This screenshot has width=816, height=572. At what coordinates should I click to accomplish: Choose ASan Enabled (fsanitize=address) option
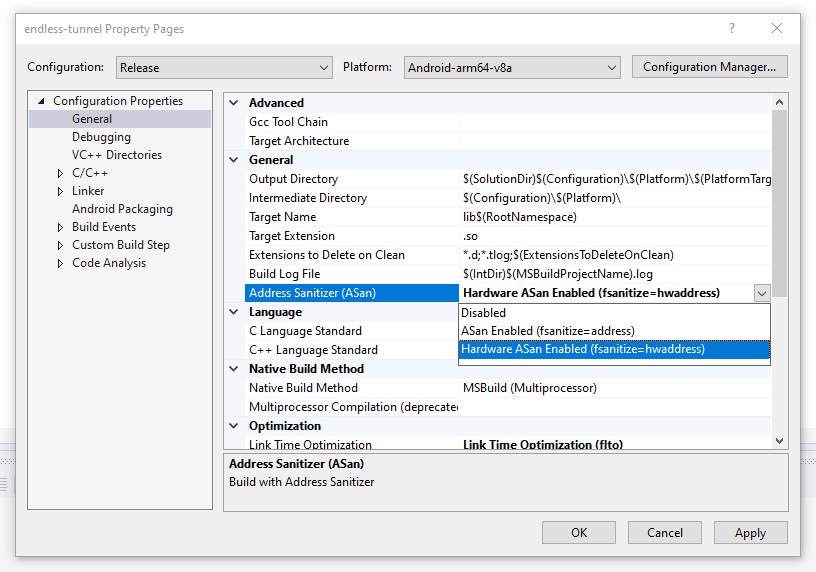pyautogui.click(x=547, y=331)
